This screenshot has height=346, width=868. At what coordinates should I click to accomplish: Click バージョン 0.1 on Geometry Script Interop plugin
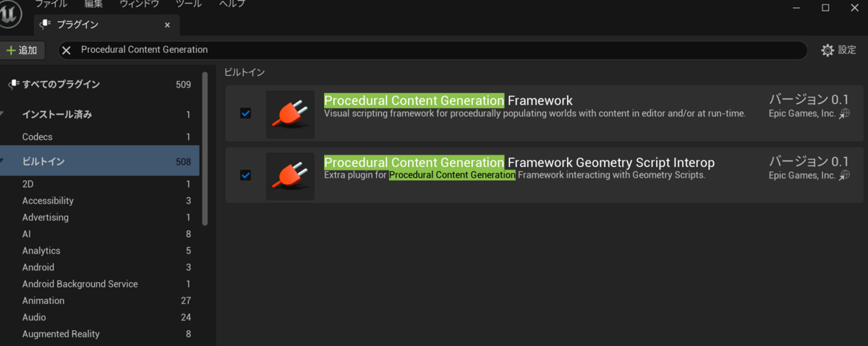[808, 161]
